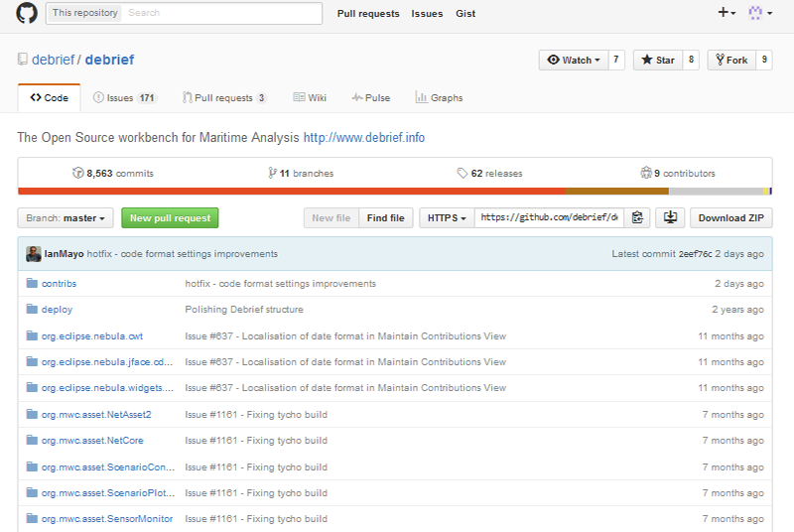Image resolution: width=794 pixels, height=532 pixels.
Task: Click the Star repository button
Action: [658, 60]
